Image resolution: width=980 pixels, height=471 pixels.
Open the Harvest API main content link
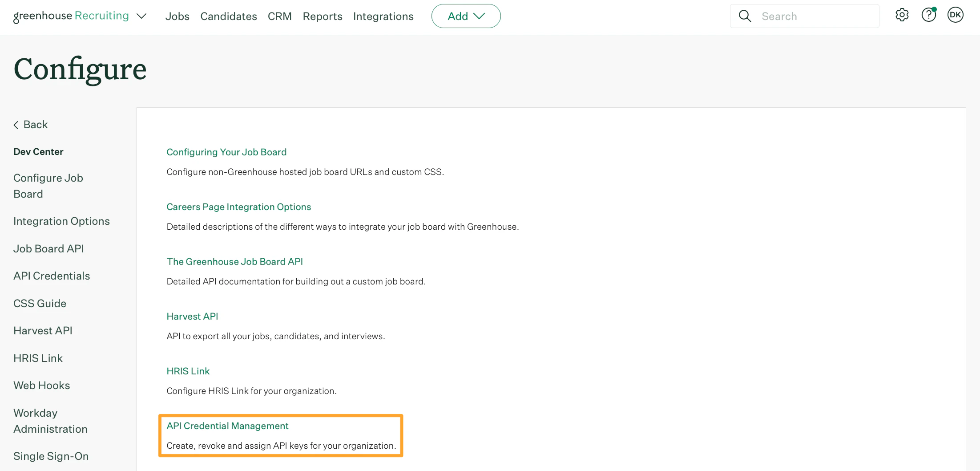pyautogui.click(x=192, y=317)
